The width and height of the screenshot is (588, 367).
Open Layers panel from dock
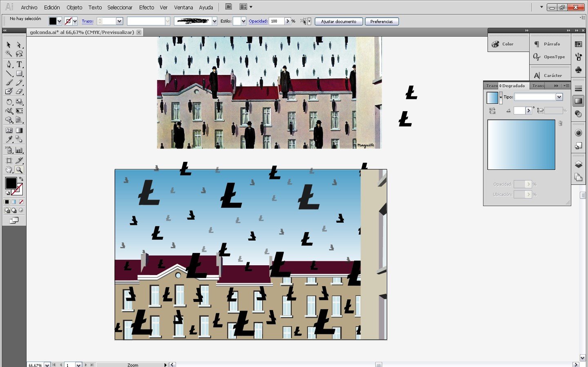[578, 164]
